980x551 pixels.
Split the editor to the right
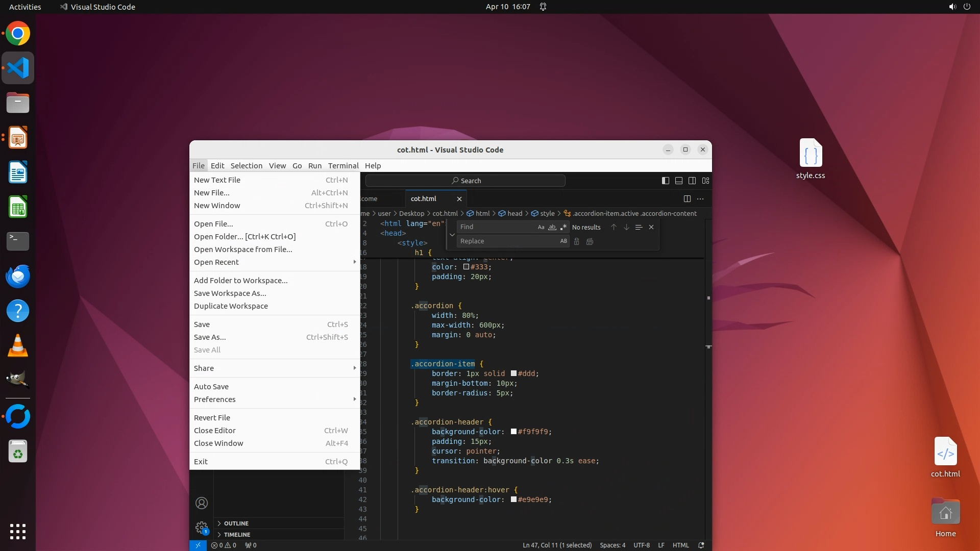(x=687, y=199)
